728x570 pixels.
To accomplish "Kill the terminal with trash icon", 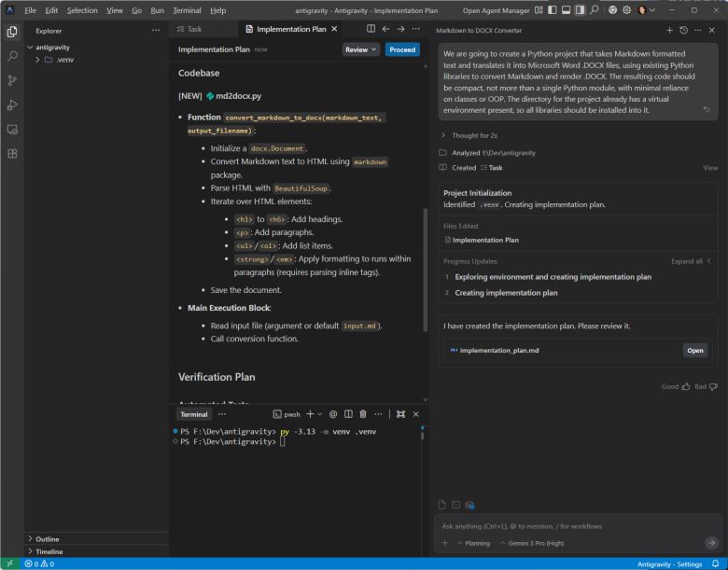I will tap(363, 414).
